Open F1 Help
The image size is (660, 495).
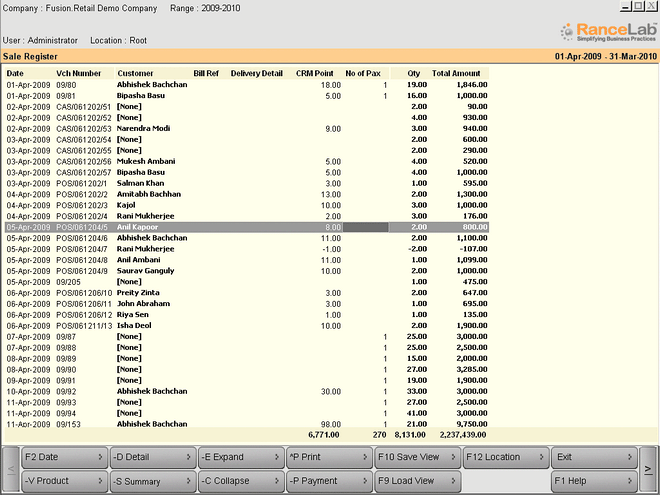pos(591,481)
